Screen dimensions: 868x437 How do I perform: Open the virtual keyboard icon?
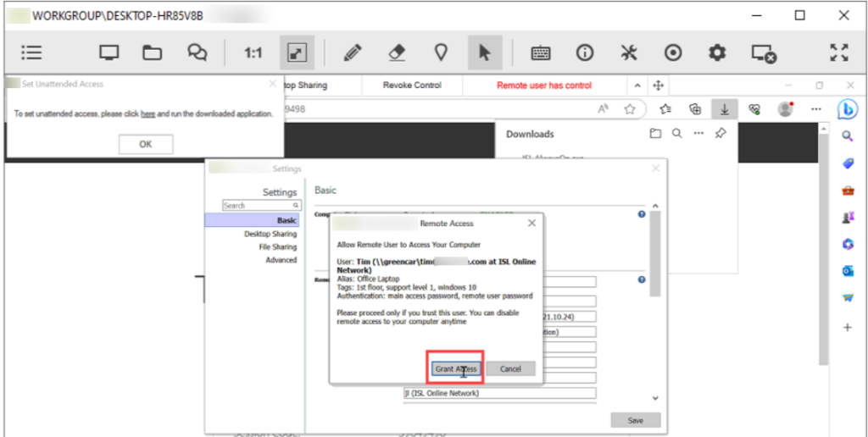(x=541, y=53)
